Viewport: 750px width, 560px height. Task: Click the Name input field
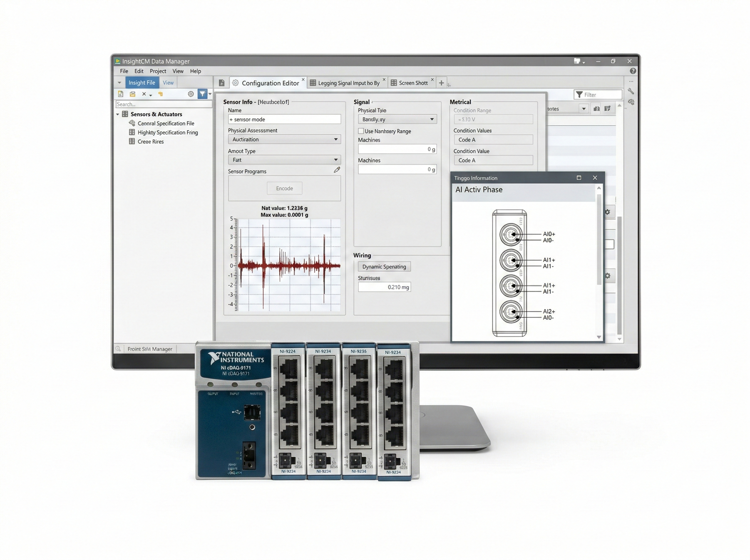(x=284, y=119)
